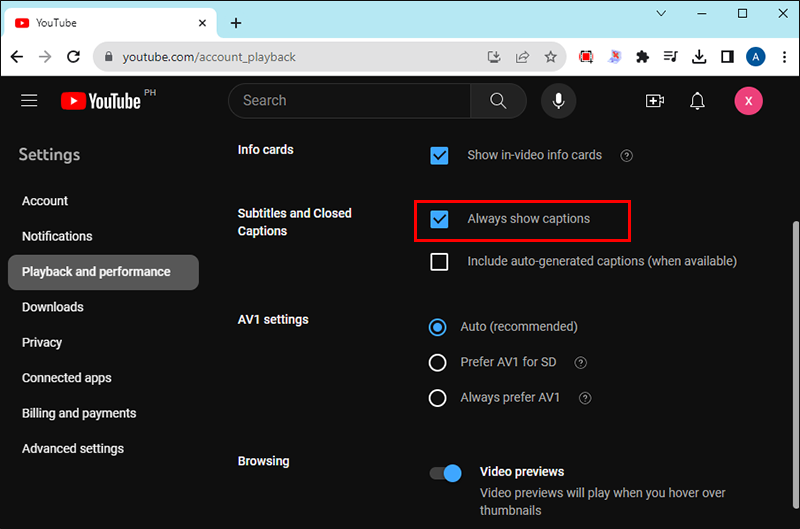Open the tab search chevron dropdown
800x529 pixels.
[x=662, y=14]
